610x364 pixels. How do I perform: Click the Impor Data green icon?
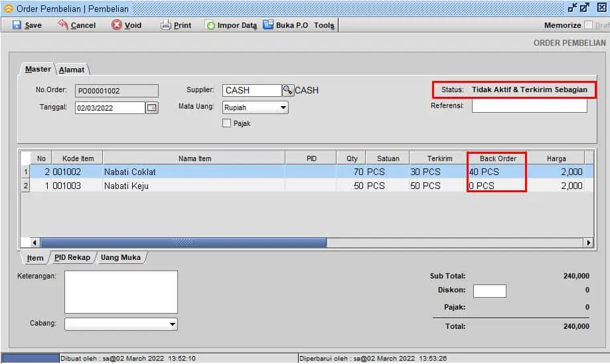click(x=210, y=25)
